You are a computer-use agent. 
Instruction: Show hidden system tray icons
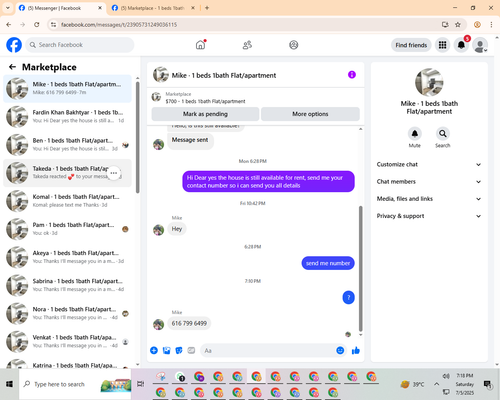tap(436, 384)
